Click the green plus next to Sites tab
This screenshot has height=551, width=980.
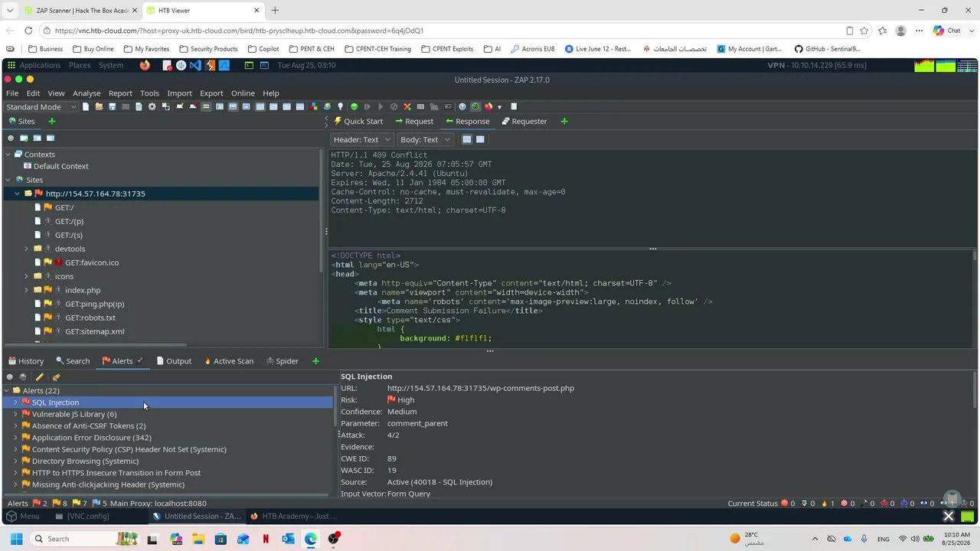[x=52, y=121]
